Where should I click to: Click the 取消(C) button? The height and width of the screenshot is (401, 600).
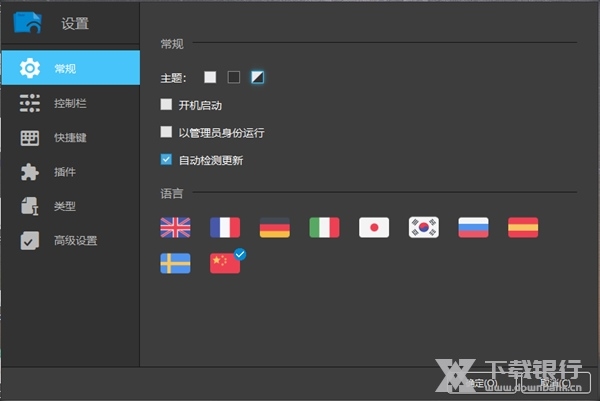(x=556, y=383)
